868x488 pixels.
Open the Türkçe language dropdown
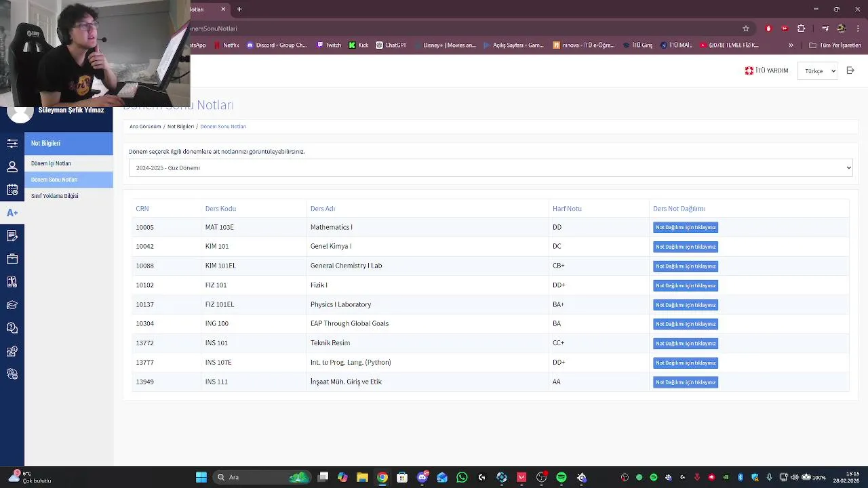[x=818, y=70]
